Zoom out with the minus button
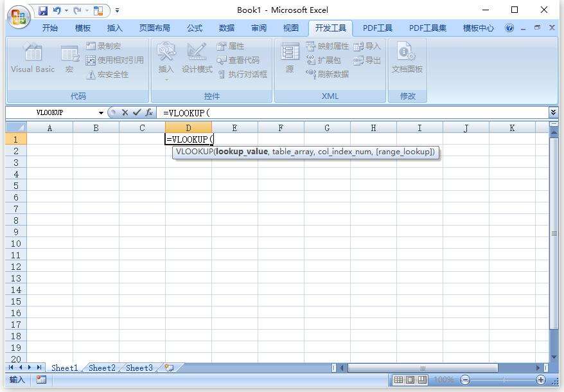Screen dimensions: 564x392 (466, 380)
